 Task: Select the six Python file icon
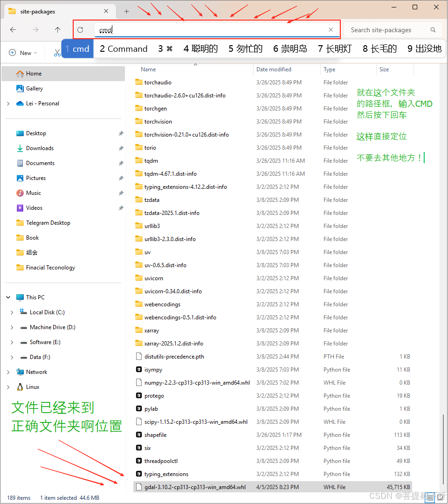139,448
